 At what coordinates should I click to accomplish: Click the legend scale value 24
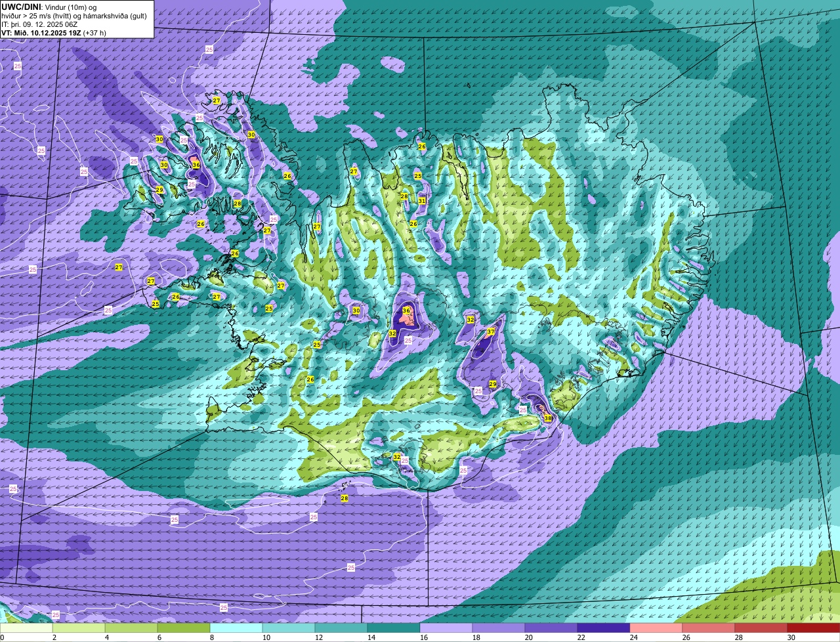[x=633, y=637]
